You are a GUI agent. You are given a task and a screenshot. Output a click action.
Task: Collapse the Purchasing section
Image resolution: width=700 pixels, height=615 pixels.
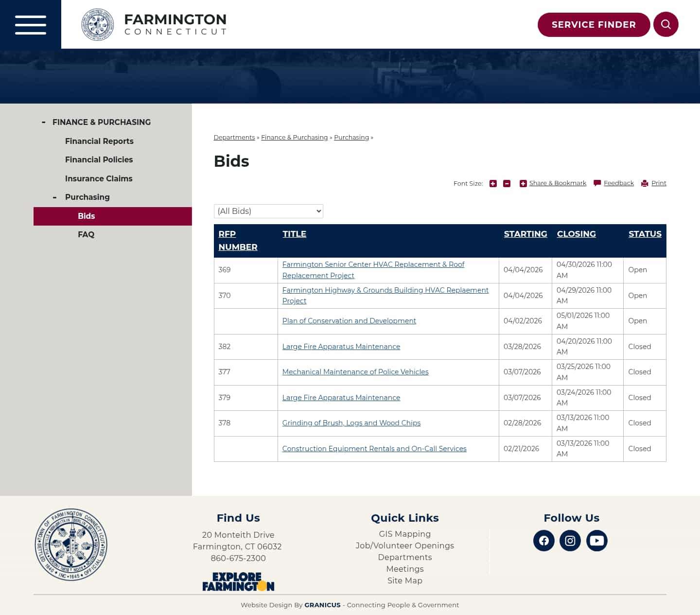point(55,197)
